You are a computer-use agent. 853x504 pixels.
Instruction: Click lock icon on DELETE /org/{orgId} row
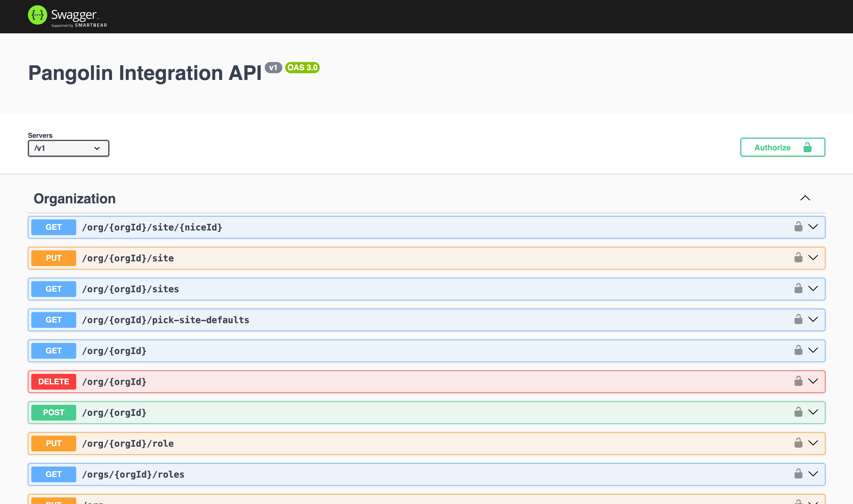[x=798, y=381]
